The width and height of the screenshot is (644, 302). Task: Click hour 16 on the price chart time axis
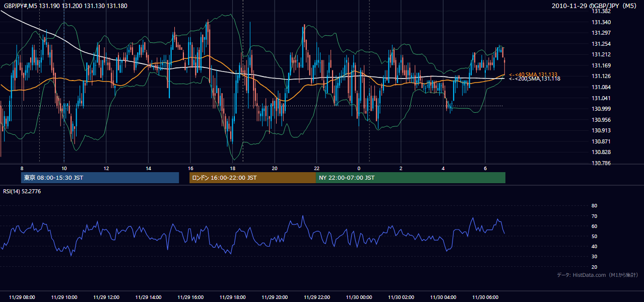click(190, 168)
